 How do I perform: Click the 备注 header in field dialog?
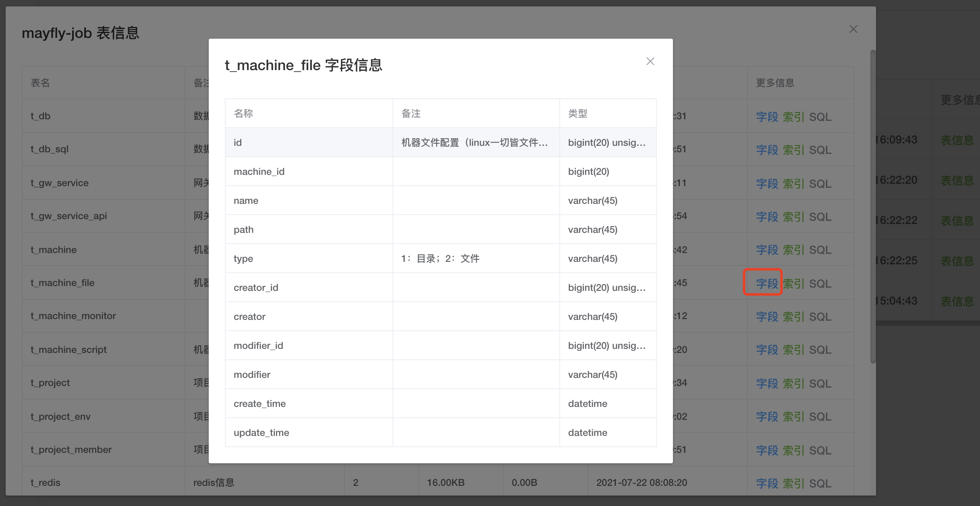coord(411,114)
